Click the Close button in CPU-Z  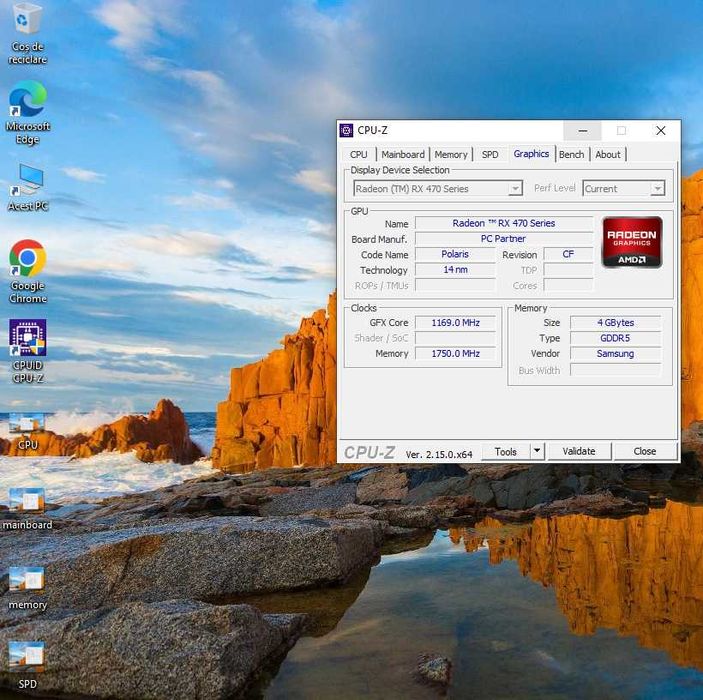(645, 451)
